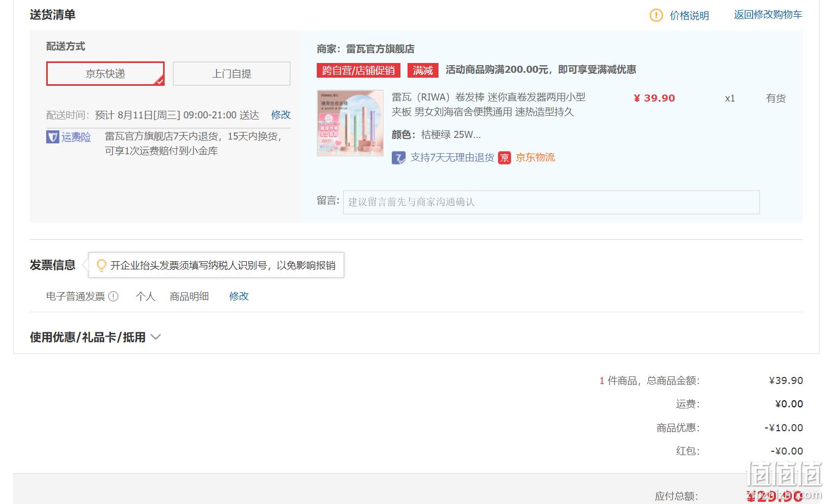
Task: Click the 运费 ¥0.00 value
Action: 789,404
